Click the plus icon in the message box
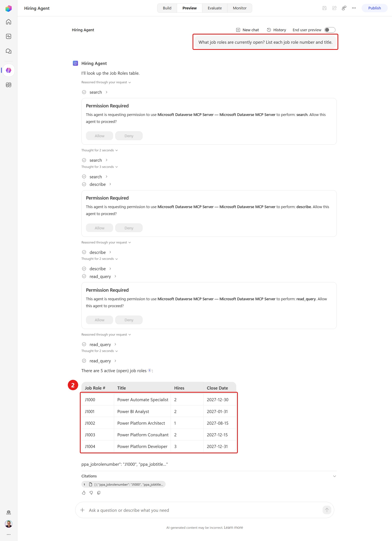 pos(82,510)
